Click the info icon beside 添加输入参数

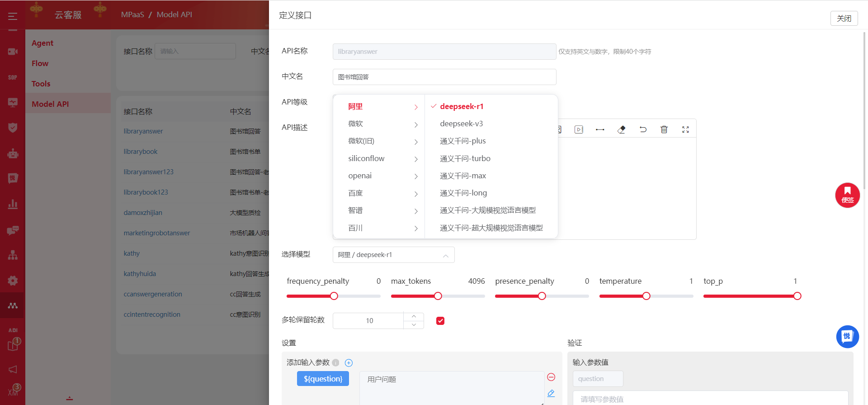(335, 362)
